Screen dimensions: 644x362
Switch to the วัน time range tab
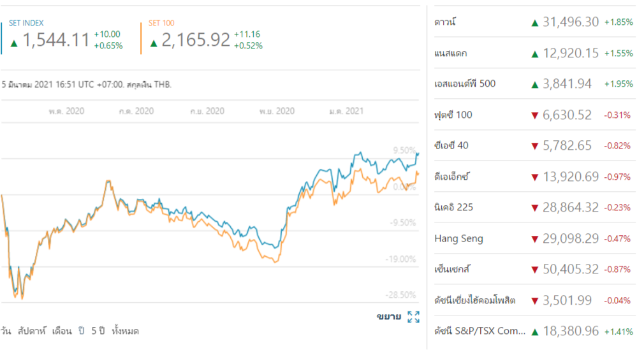click(x=6, y=331)
